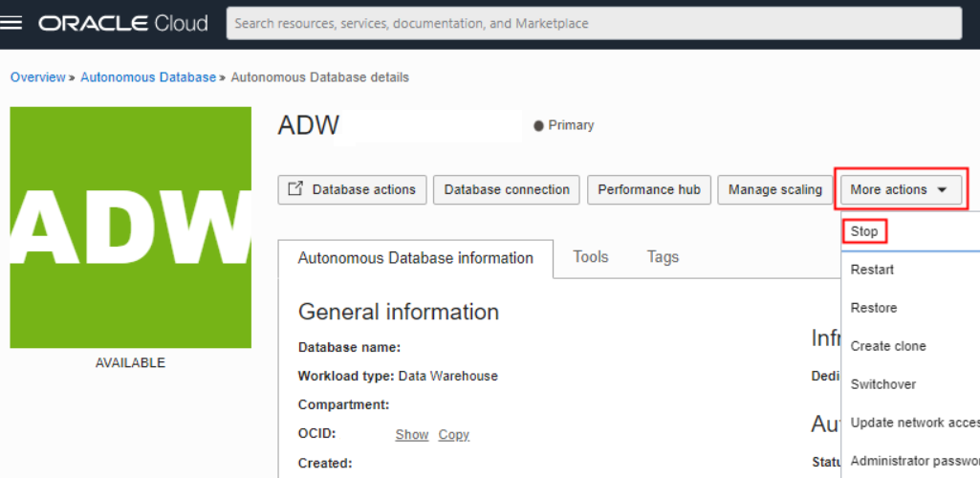Show the OCID value
980x478 pixels.
[x=412, y=435]
